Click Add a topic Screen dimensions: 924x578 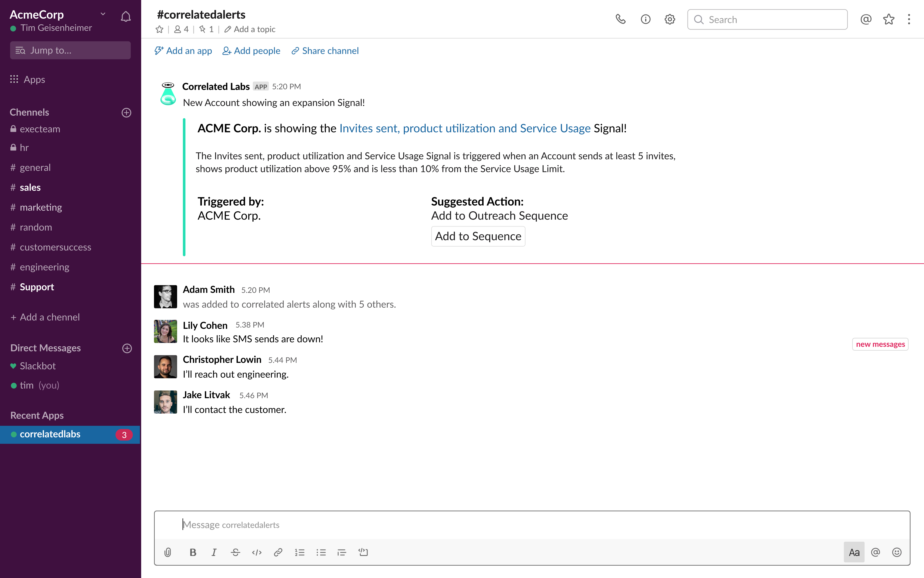[x=250, y=29]
